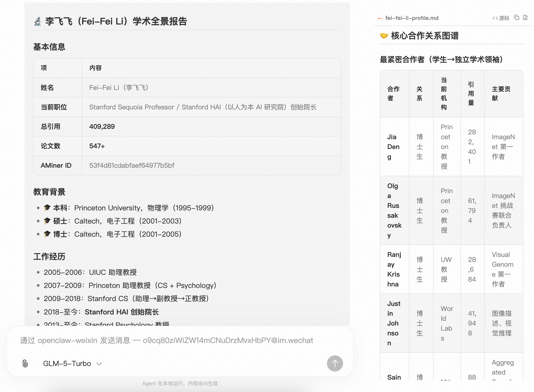Open the GLM-5-Turbo model selector

[x=67, y=363]
